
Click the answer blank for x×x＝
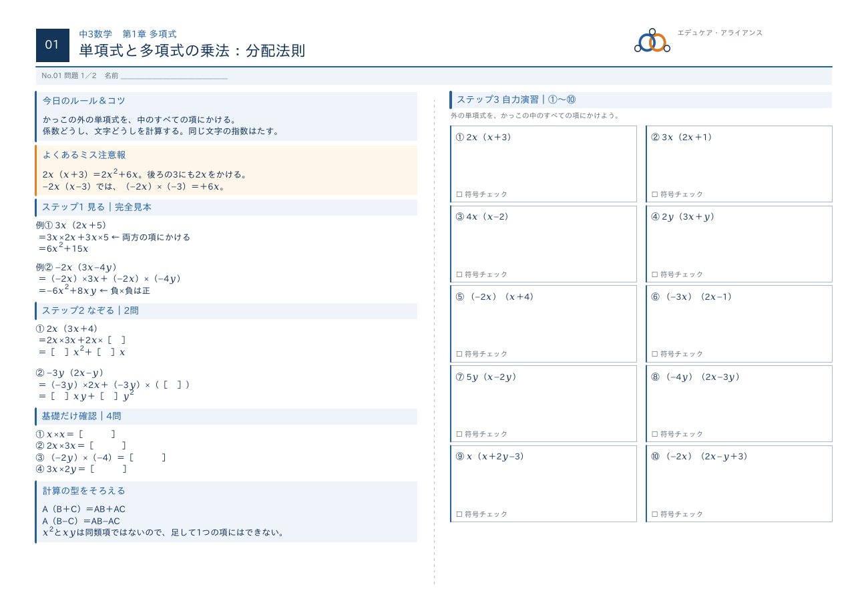click(x=97, y=434)
